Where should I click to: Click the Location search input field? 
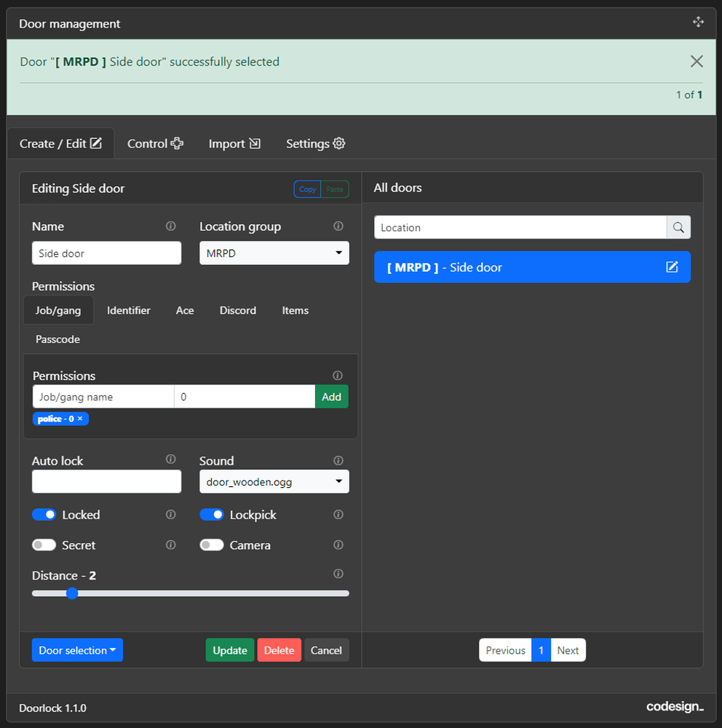click(520, 227)
